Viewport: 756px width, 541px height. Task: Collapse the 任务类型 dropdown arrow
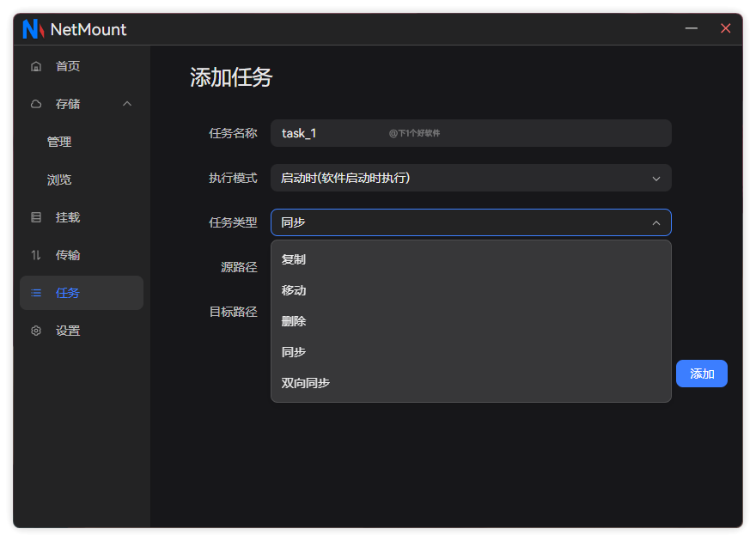point(656,222)
